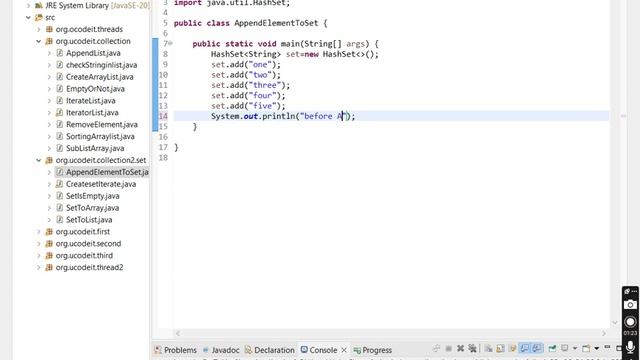640x360 pixels.
Task: Switch to the Progress tab
Action: tap(373, 350)
